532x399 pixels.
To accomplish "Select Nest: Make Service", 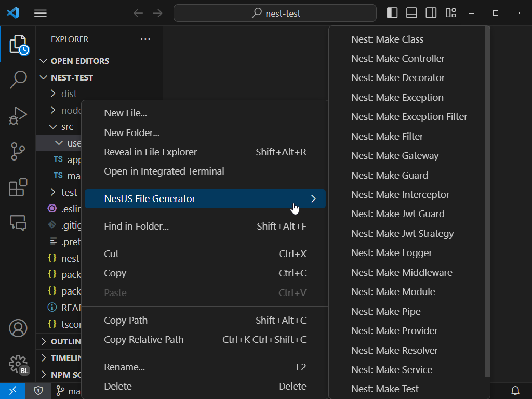I will [408, 370].
